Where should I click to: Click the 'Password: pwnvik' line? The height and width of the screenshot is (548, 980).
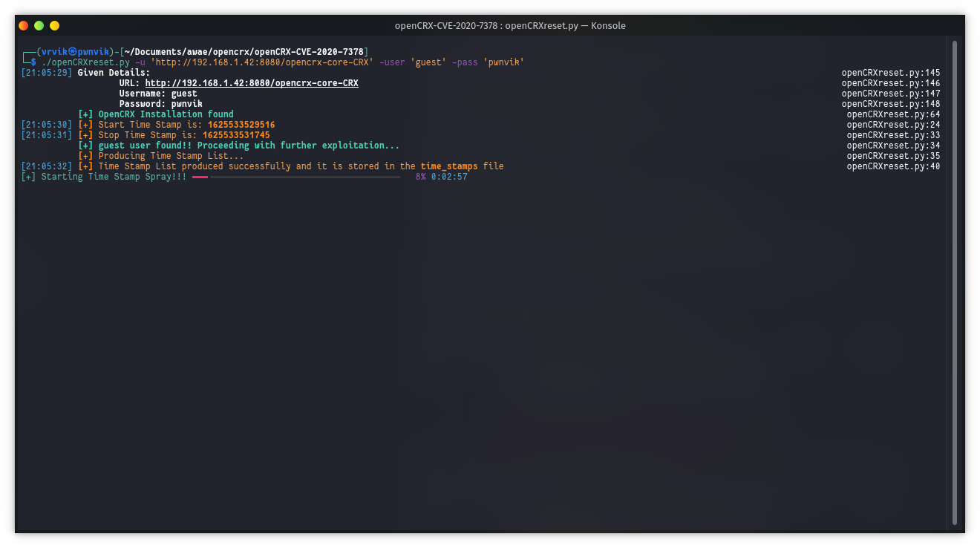pyautogui.click(x=161, y=104)
